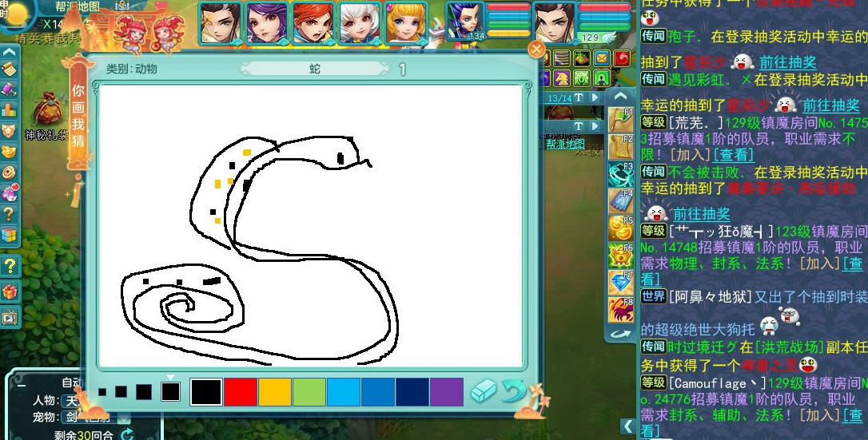Click the yellow question mark button
Viewport: 868px width, 440px height.
(10, 267)
